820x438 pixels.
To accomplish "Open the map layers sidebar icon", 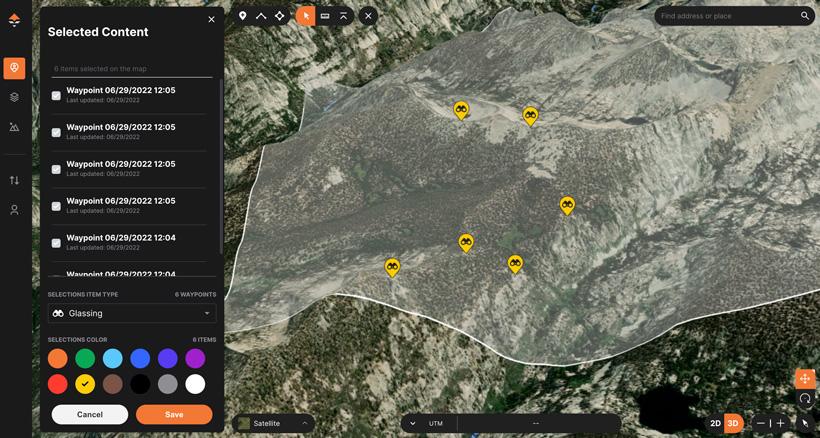I will 14,97.
